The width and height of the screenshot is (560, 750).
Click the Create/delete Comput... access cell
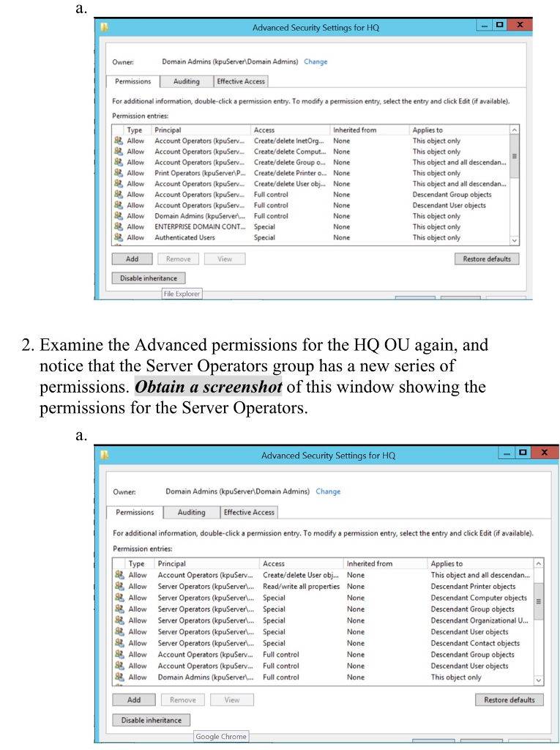click(x=290, y=151)
